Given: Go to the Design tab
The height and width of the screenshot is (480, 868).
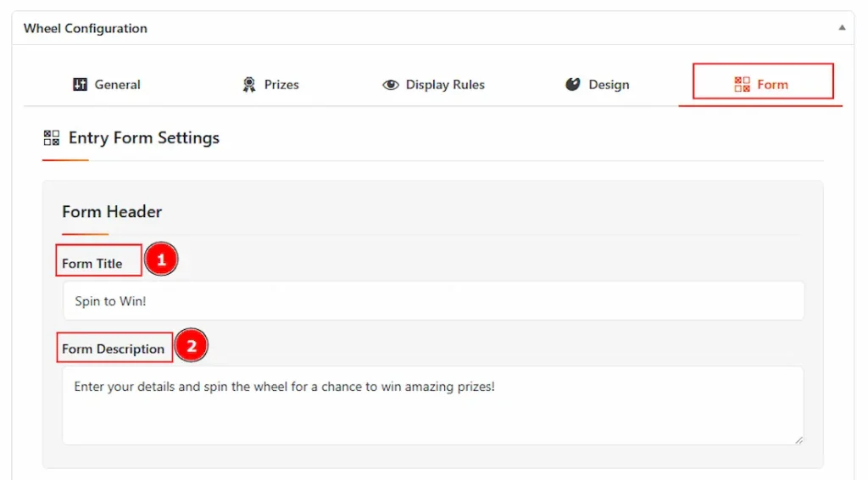Looking at the screenshot, I should point(598,84).
